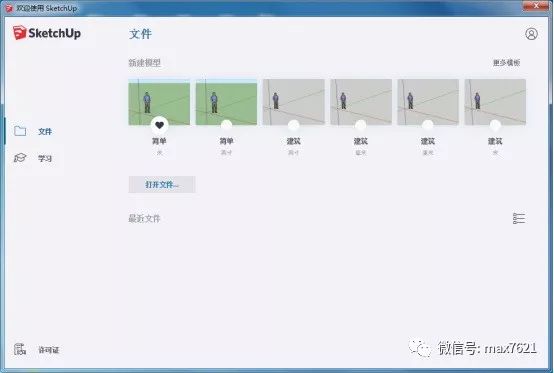The height and width of the screenshot is (373, 554).
Task: Create model from 简单 英寸 green thumbnail
Action: tap(226, 102)
